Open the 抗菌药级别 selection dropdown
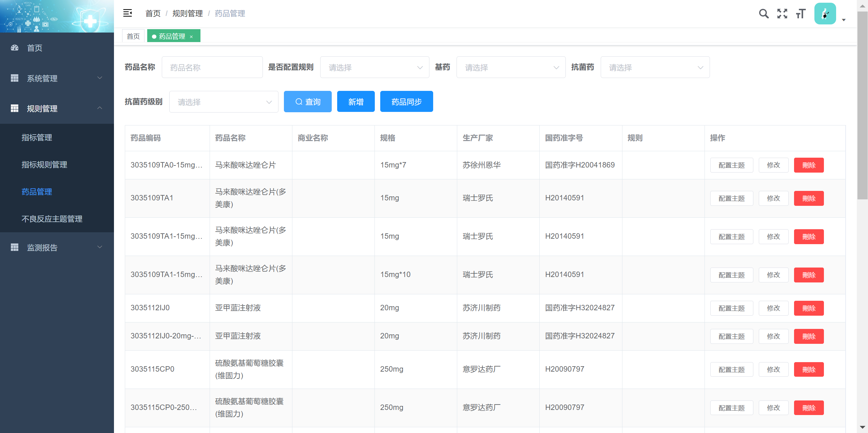This screenshot has width=868, height=433. point(224,102)
